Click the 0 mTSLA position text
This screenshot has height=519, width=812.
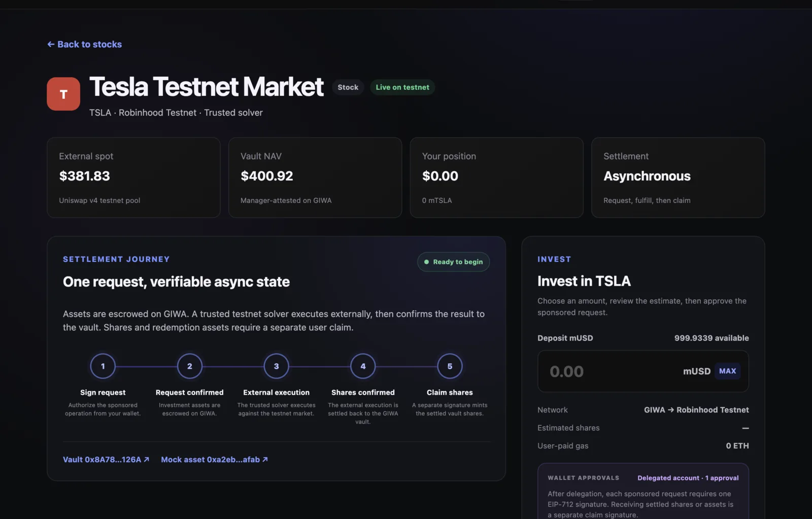pos(437,200)
